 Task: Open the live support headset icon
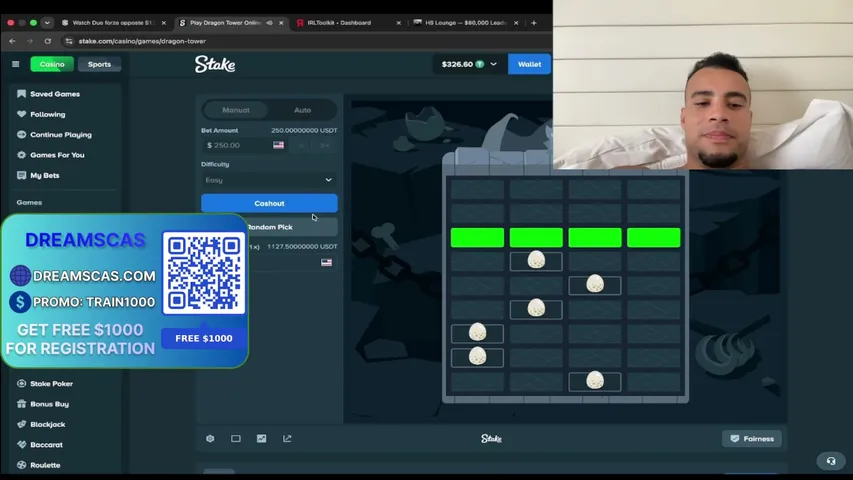coord(831,461)
